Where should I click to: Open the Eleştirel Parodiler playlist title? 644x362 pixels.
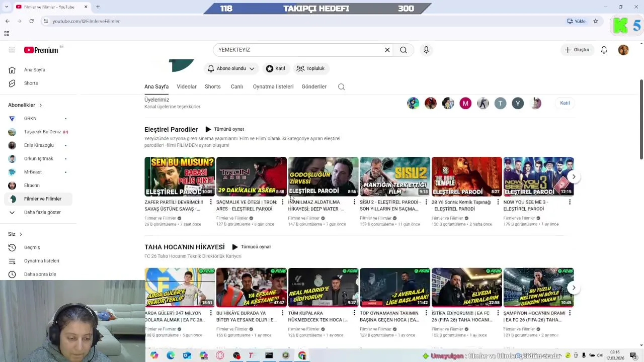(171, 129)
